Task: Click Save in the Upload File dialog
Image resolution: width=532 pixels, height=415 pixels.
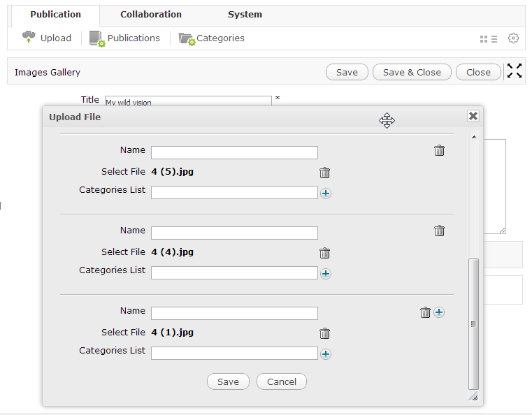Action: point(228,381)
